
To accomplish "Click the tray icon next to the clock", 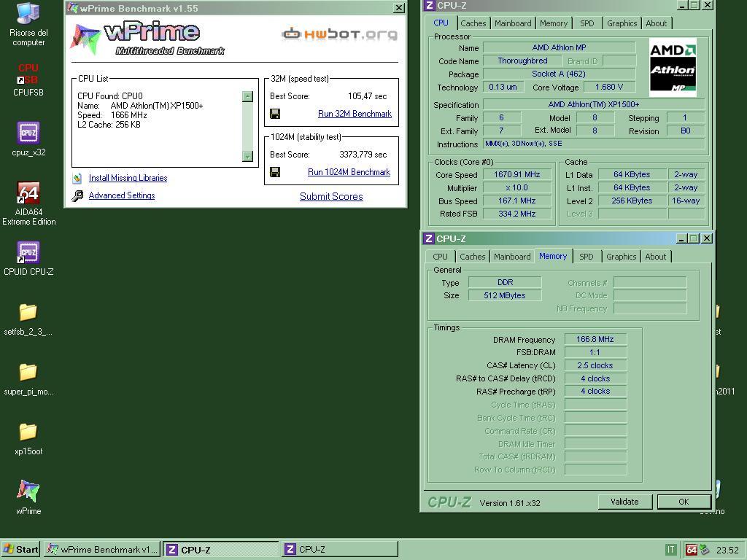I will 704,550.
